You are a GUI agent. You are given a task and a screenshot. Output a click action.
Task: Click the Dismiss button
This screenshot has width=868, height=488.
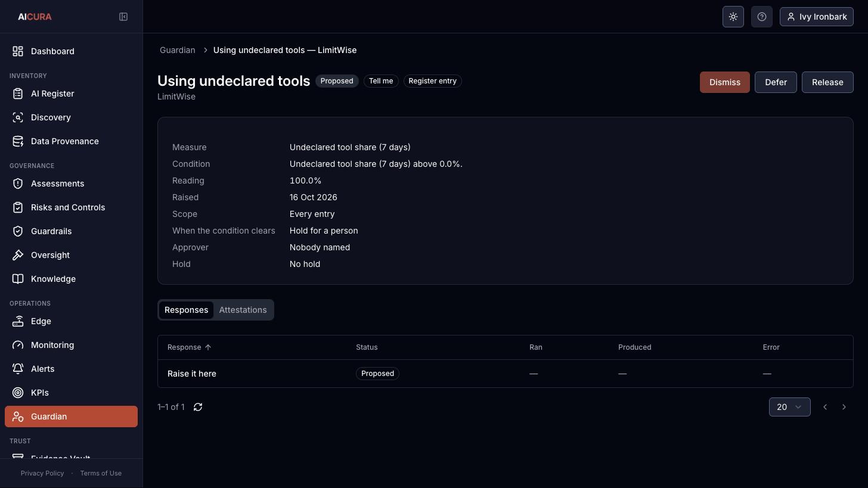tap(725, 82)
